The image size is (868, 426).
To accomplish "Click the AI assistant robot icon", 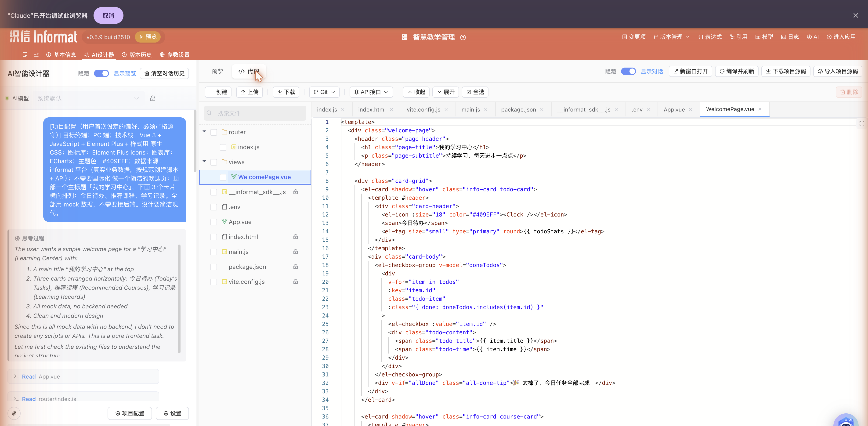I will point(846,421).
